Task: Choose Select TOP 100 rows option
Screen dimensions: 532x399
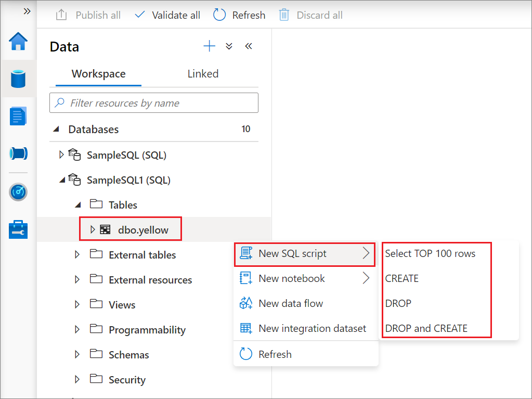Action: pos(430,253)
